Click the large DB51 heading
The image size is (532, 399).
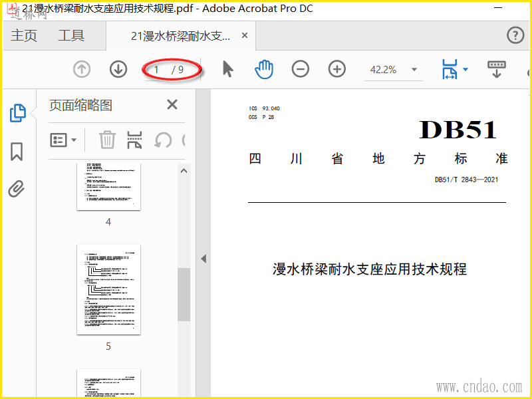tap(458, 130)
